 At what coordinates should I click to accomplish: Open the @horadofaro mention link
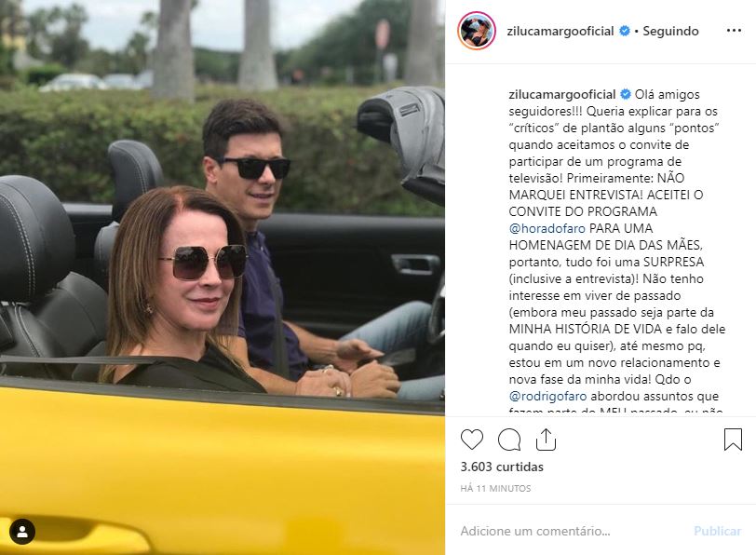[547, 228]
